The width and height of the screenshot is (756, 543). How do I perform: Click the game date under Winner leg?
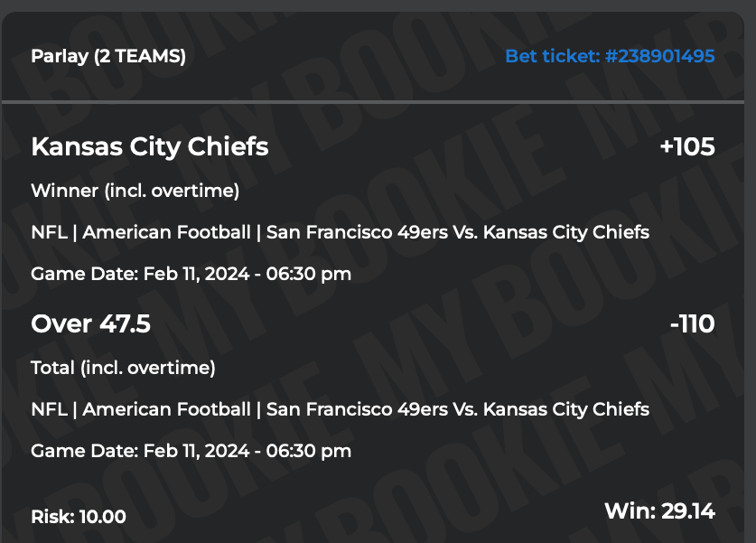point(191,274)
